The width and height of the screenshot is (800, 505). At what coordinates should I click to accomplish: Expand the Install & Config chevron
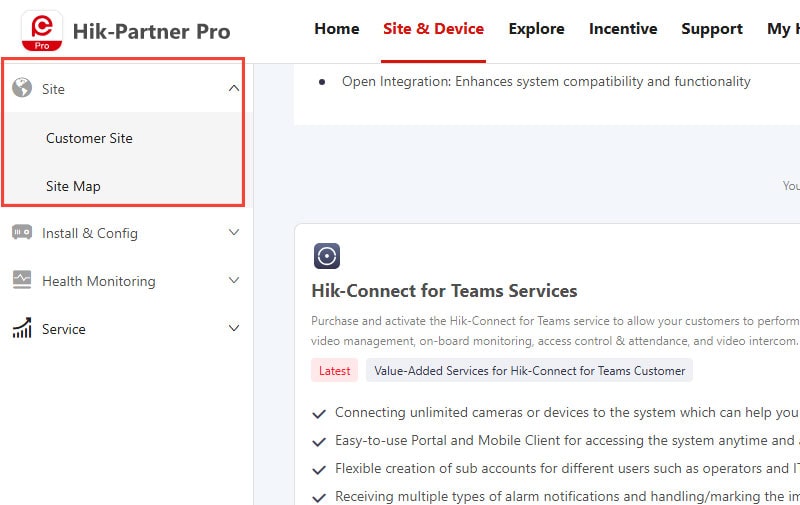tap(234, 233)
